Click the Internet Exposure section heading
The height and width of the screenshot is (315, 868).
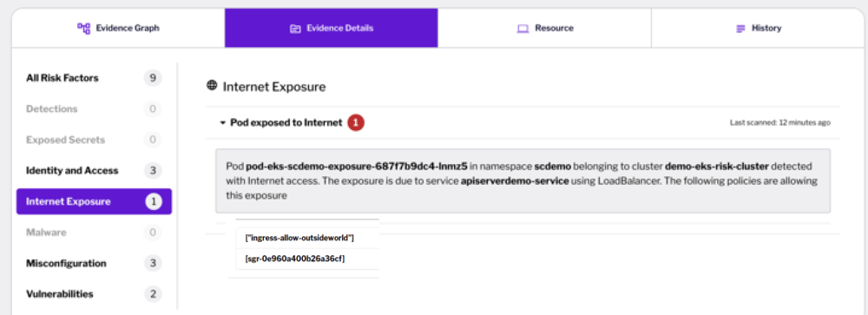coord(274,87)
